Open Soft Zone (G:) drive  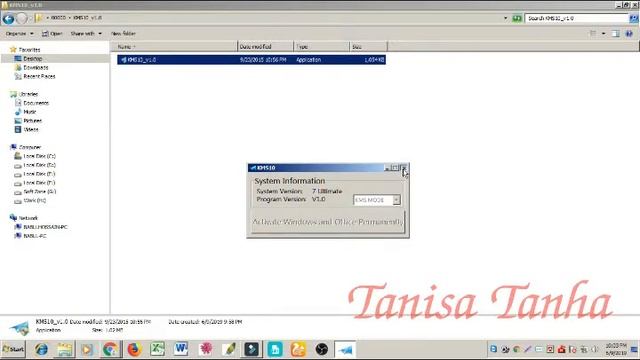point(35,191)
